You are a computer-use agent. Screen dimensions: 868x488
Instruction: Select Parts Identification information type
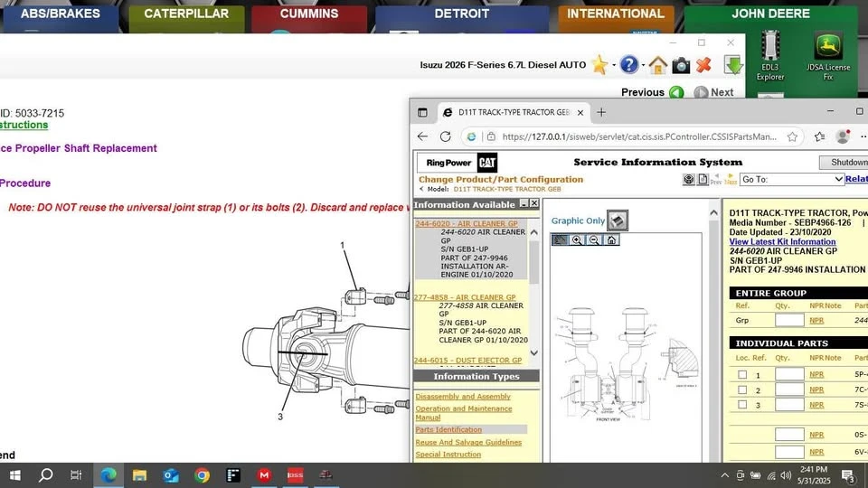click(x=448, y=429)
